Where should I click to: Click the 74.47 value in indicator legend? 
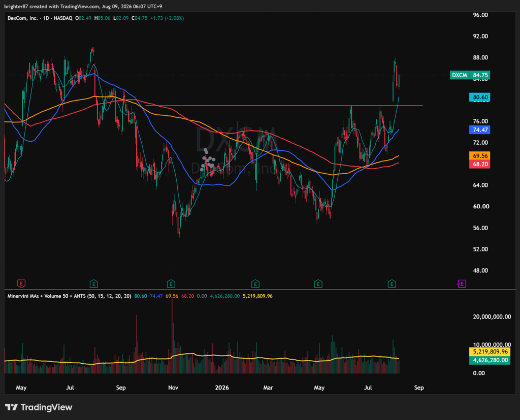click(x=156, y=296)
